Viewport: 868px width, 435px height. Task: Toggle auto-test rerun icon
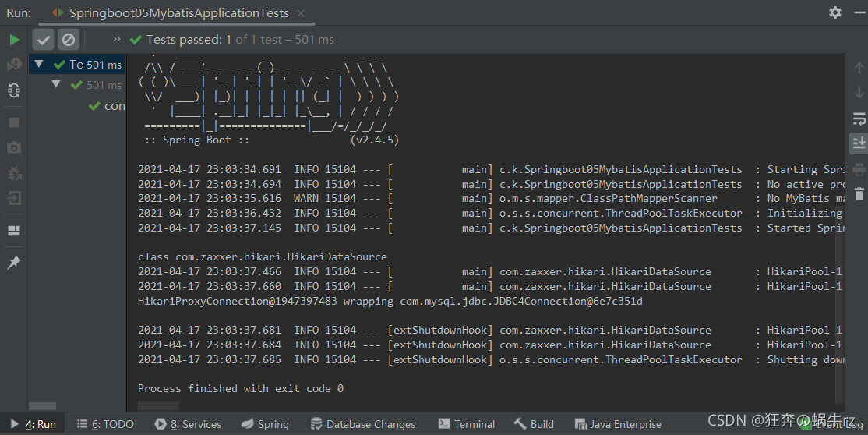click(x=14, y=90)
